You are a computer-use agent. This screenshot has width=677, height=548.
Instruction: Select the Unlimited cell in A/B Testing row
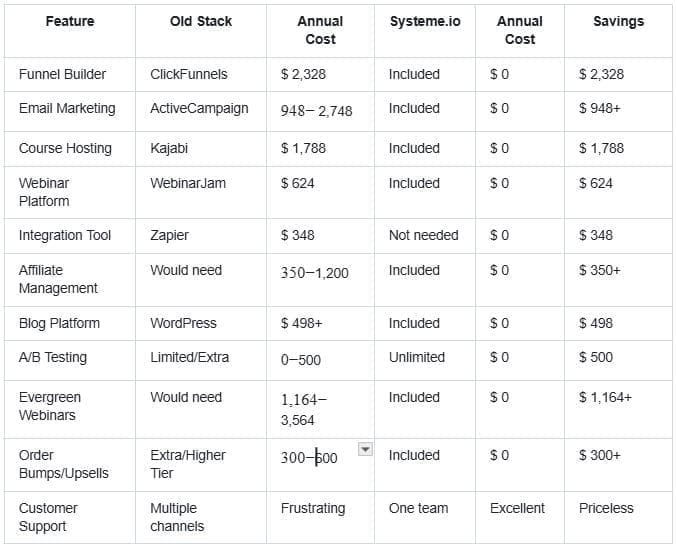click(417, 357)
